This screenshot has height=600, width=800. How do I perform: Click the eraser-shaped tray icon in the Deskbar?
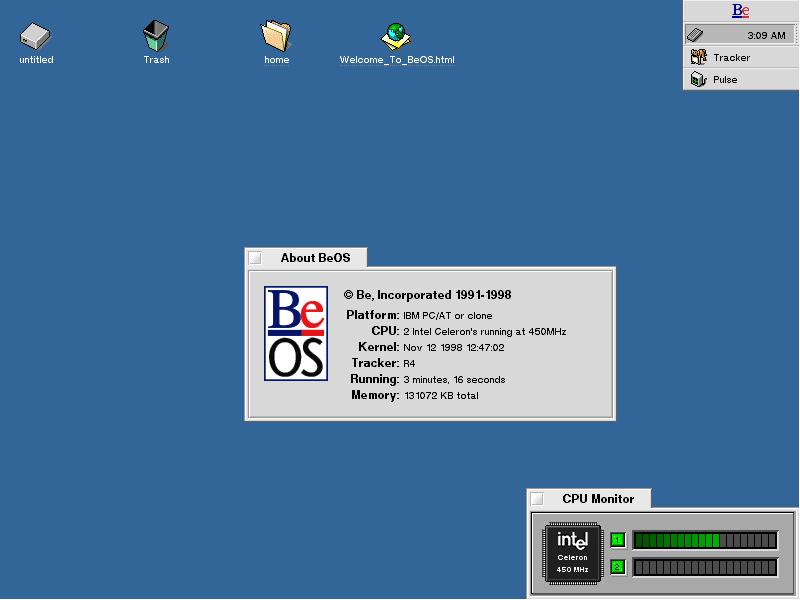(x=695, y=35)
